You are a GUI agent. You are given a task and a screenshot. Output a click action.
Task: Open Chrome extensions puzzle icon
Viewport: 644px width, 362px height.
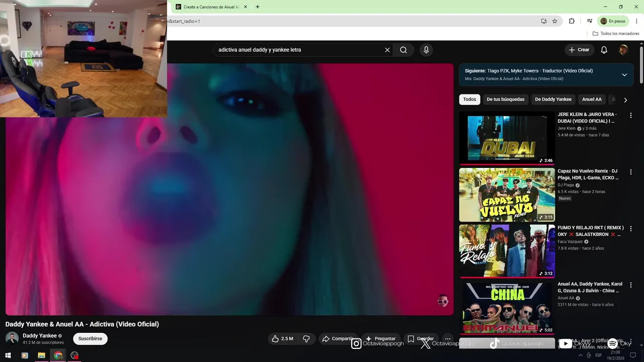click(x=572, y=21)
